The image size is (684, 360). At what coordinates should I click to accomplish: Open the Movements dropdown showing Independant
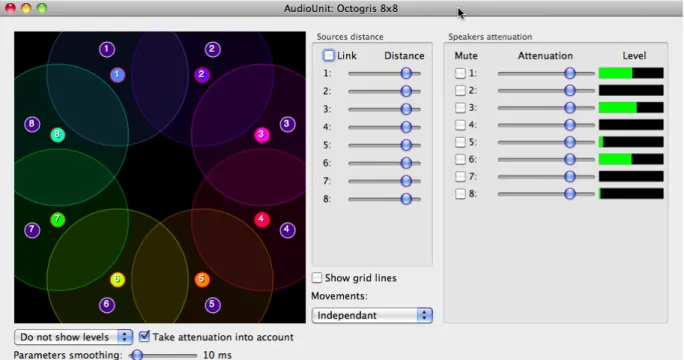point(372,315)
